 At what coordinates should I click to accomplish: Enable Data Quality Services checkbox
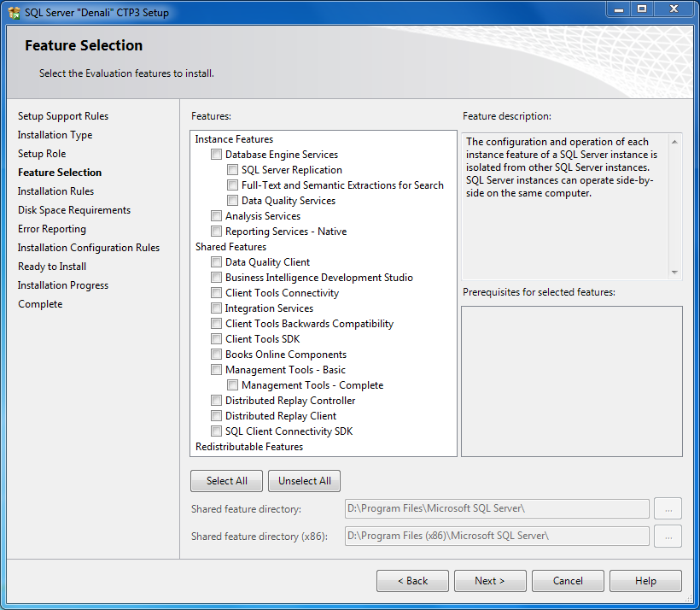coord(232,201)
